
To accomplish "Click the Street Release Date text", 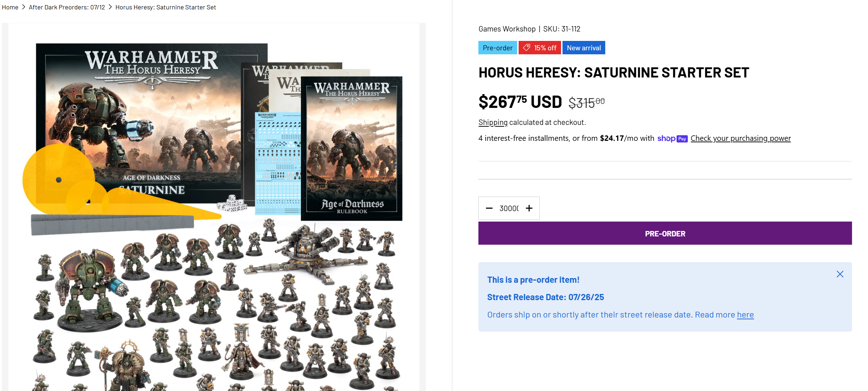I will (x=545, y=297).
